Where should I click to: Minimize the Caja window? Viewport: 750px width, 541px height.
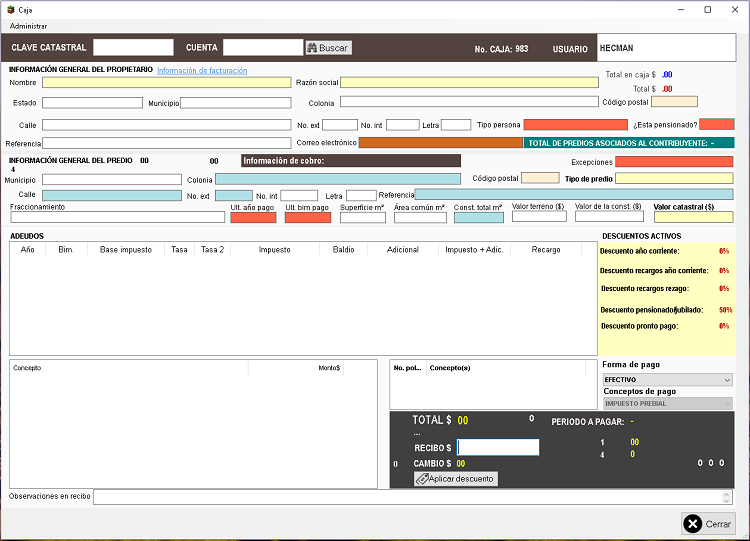[x=680, y=9]
